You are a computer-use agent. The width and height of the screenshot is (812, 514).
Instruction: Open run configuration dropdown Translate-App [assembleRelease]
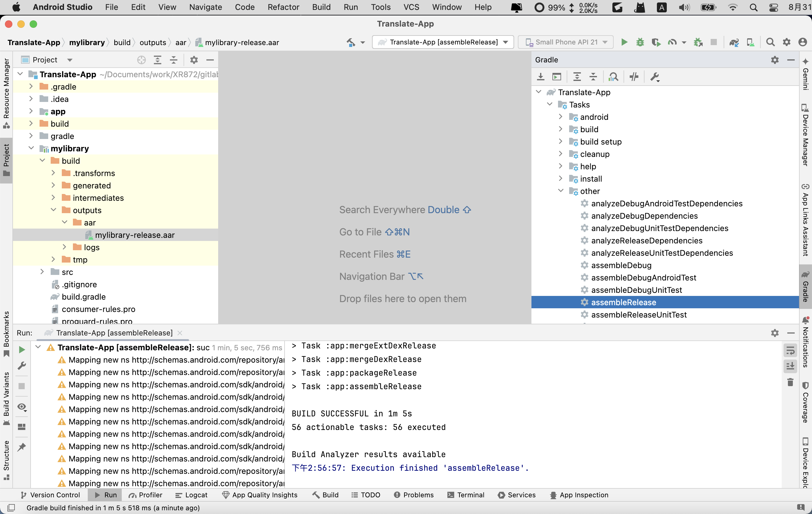[443, 42]
